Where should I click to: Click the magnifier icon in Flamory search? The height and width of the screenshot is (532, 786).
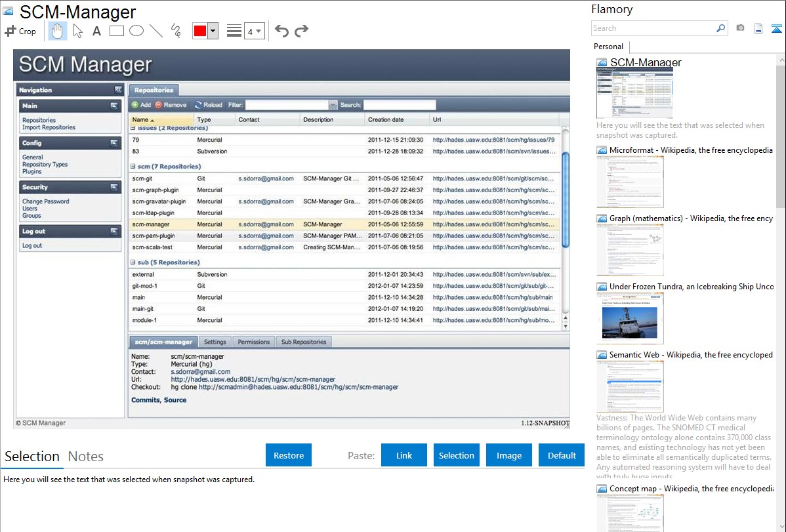(x=720, y=28)
